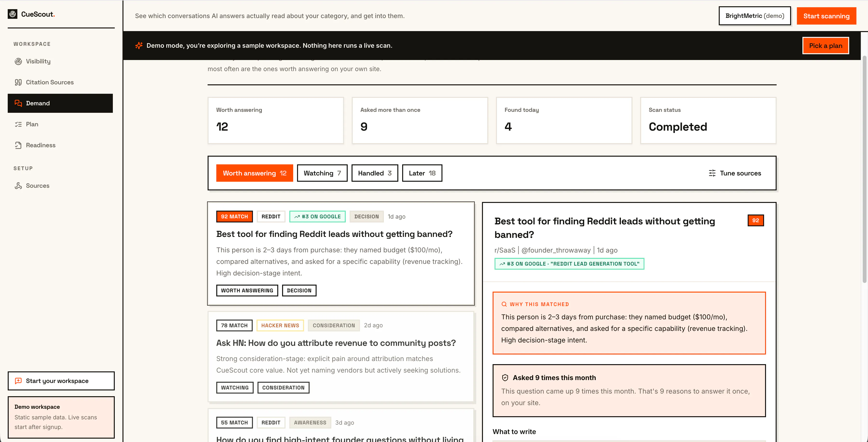Click the magnifier icon beside Why This Matched
This screenshot has width=868, height=442.
[x=504, y=304]
